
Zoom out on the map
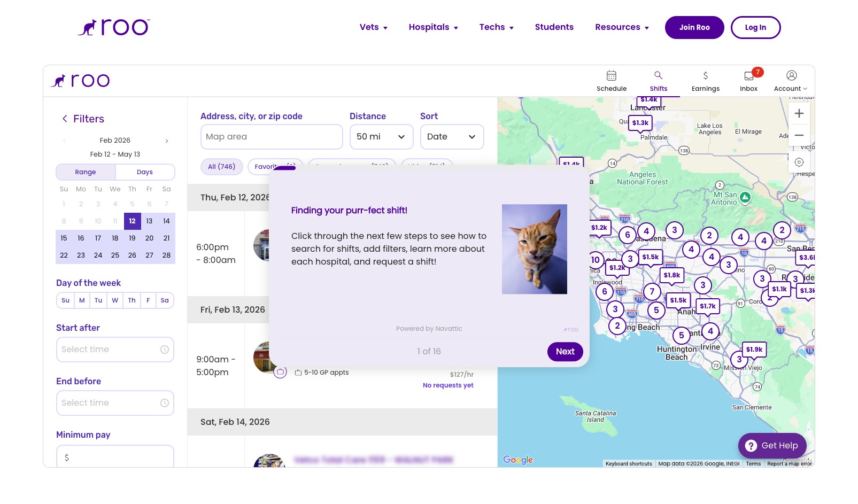[799, 135]
